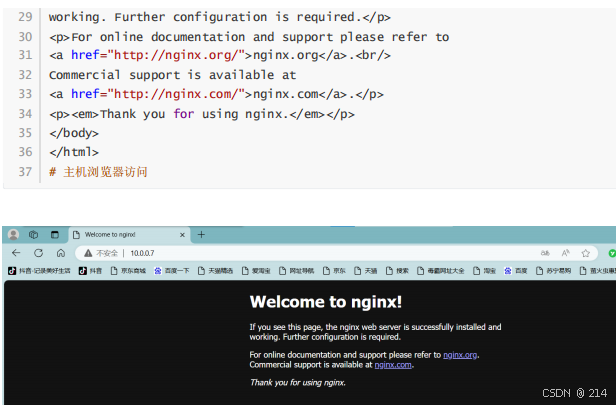Select the 'Welcome to nginx!' browser tab
Image resolution: width=616 pixels, height=405 pixels.
130,235
